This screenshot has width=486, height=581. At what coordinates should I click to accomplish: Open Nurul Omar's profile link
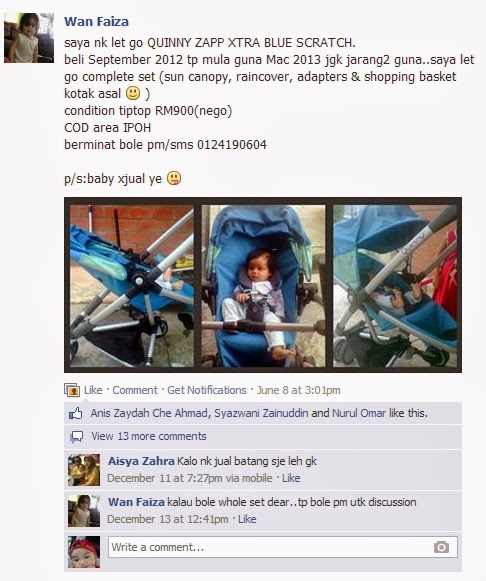click(359, 413)
